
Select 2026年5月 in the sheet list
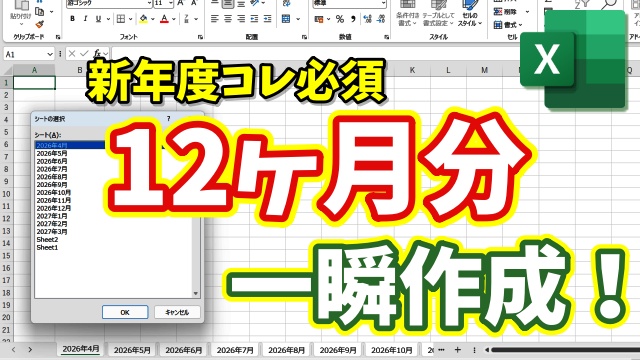point(51,153)
